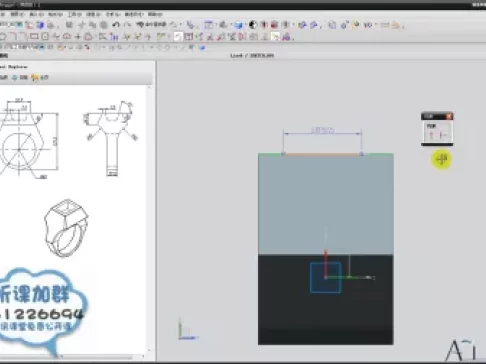Viewport: 486px width, 364px height.
Task: Click the Print icon in the toolbar
Action: click(x=50, y=25)
